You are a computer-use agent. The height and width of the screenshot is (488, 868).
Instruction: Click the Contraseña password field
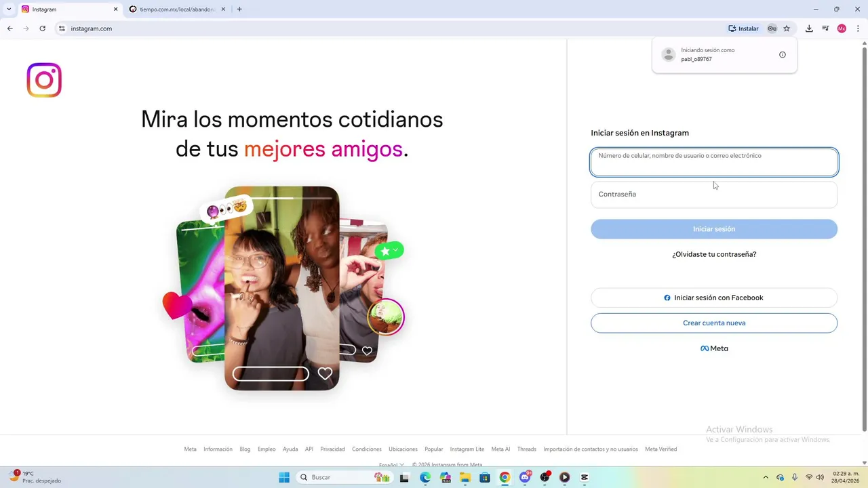pyautogui.click(x=714, y=194)
